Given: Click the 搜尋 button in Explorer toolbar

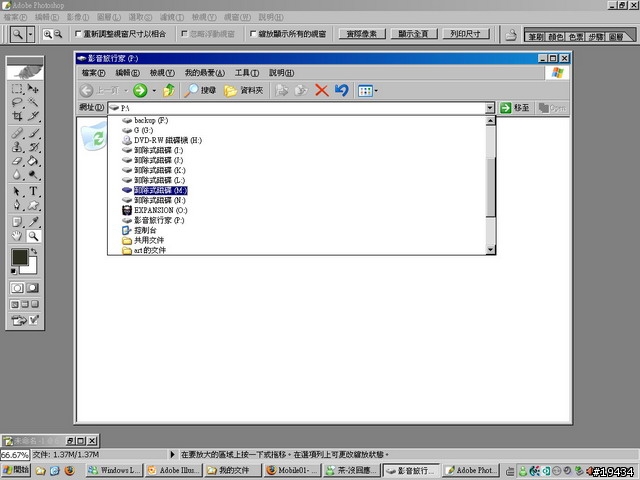Looking at the screenshot, I should click(200, 91).
